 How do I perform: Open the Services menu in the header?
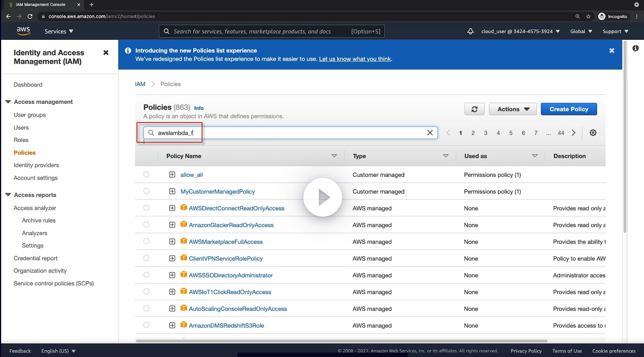59,32
